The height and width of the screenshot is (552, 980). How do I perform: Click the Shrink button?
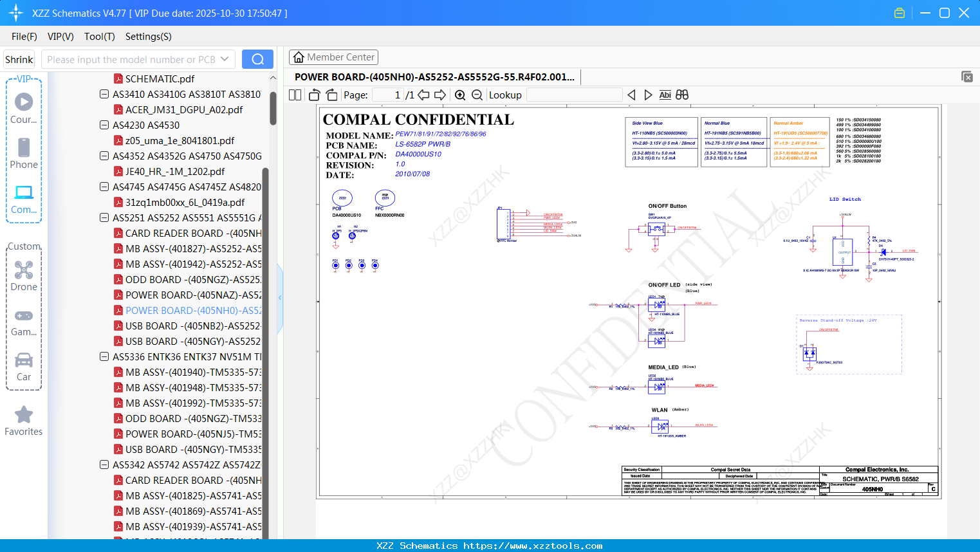pos(19,59)
